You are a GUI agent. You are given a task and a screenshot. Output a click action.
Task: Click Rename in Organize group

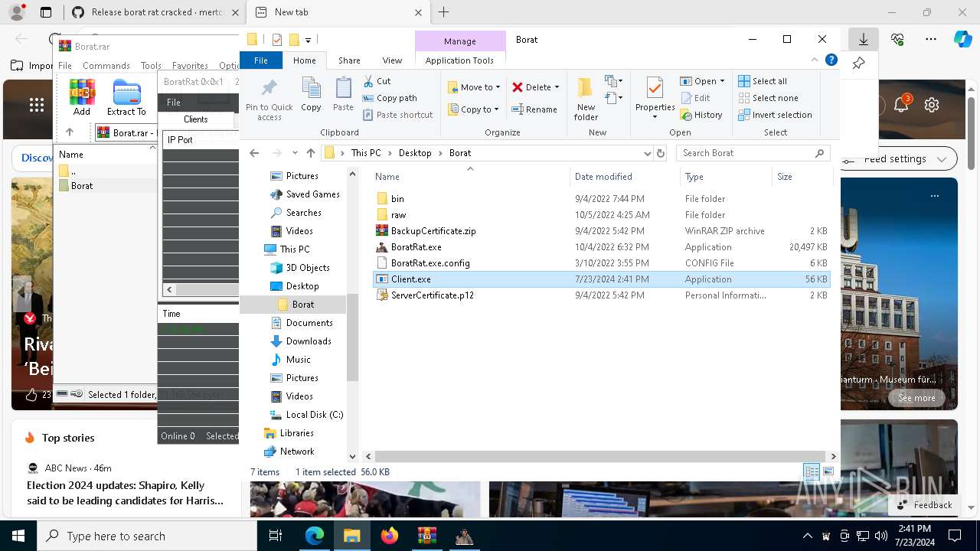[534, 109]
